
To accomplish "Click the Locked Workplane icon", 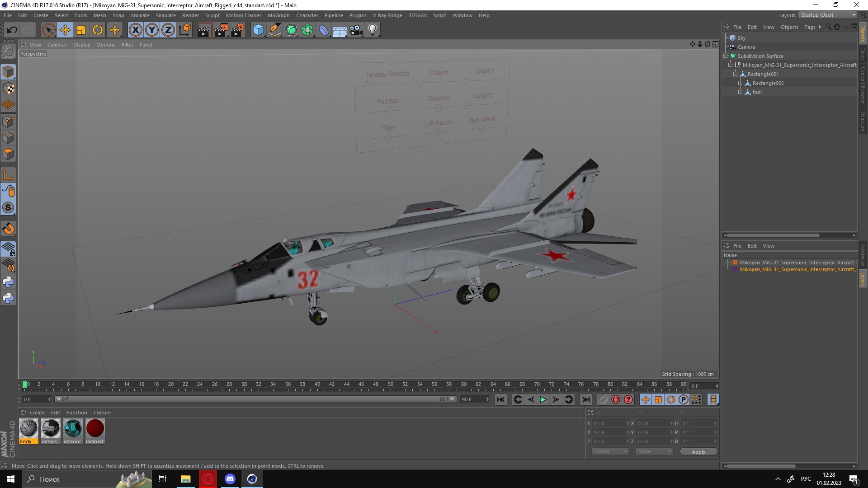I will point(8,249).
